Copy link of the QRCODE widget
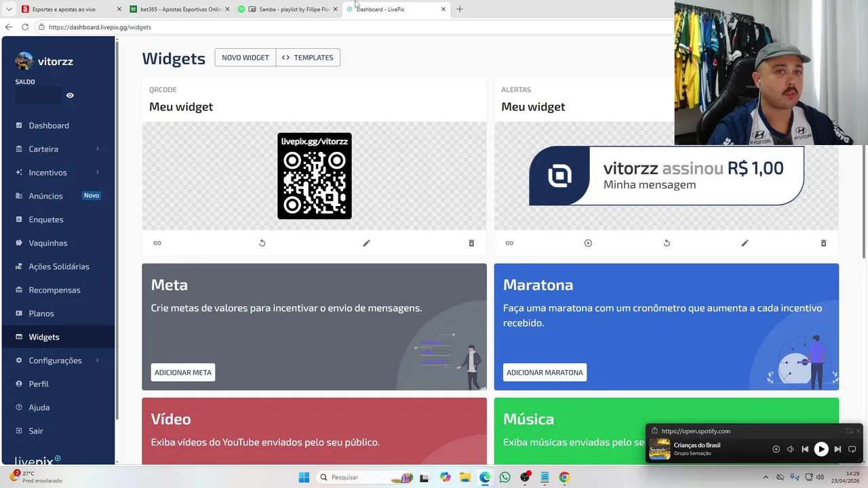This screenshot has width=868, height=488. click(x=157, y=243)
